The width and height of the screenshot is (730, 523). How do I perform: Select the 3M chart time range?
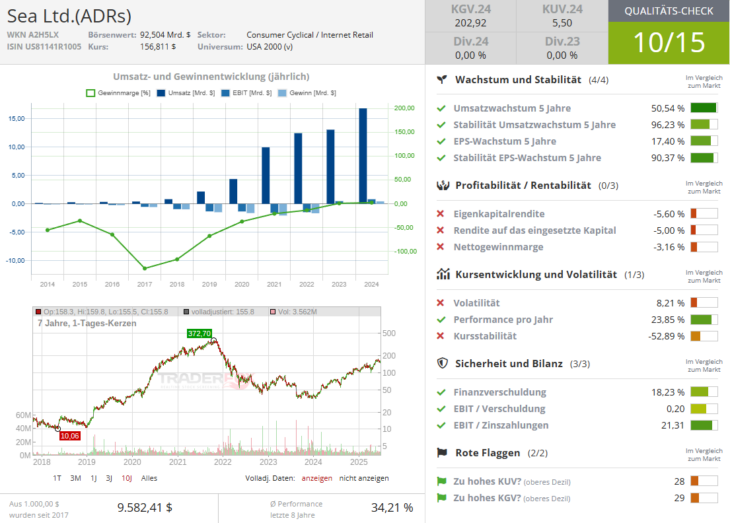tap(75, 478)
